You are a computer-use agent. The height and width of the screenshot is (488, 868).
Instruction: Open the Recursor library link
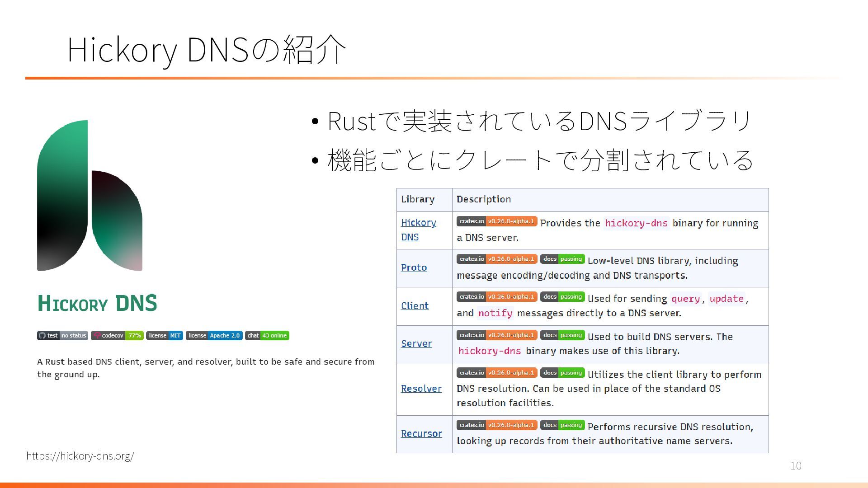point(421,434)
